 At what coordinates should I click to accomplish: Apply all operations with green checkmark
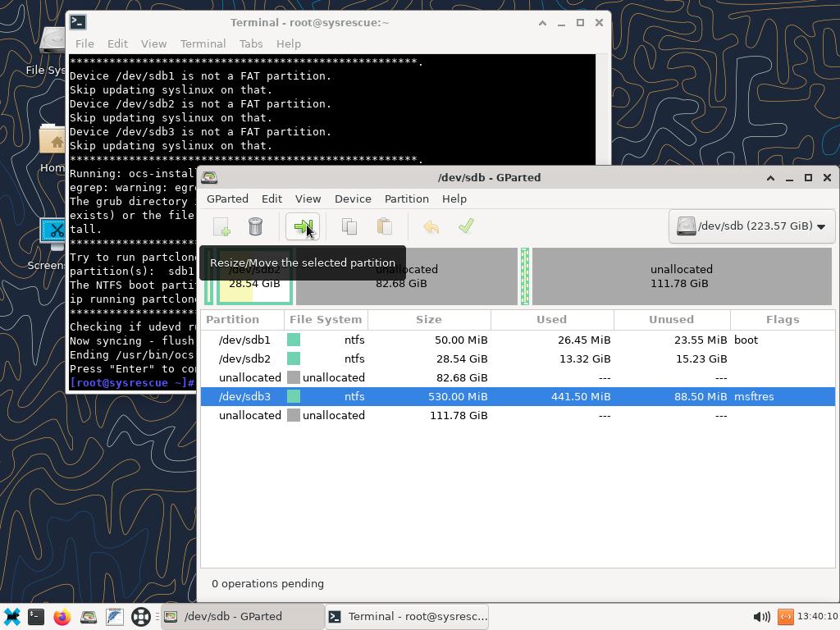[466, 226]
